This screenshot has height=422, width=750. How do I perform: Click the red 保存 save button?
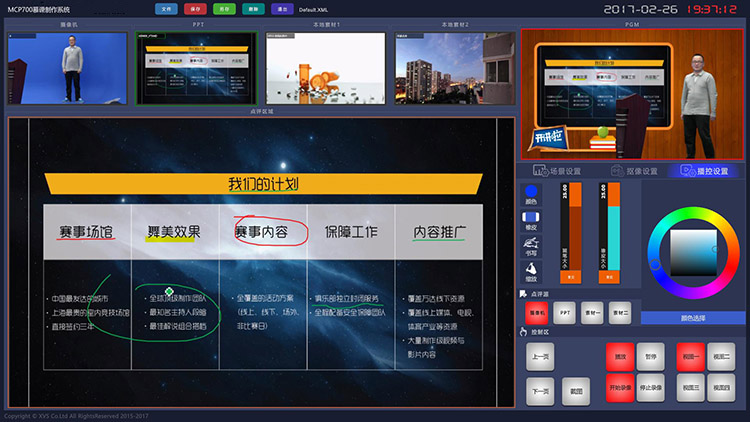(x=196, y=9)
